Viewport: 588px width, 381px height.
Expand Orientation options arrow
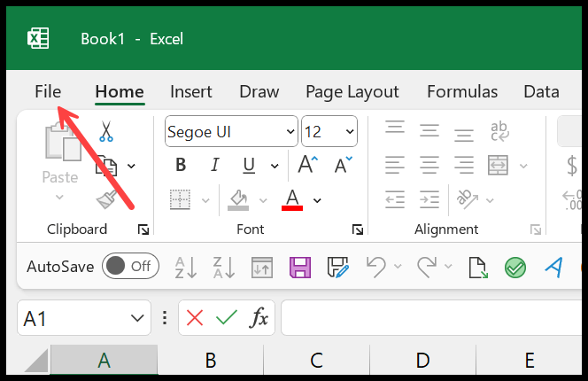[490, 200]
